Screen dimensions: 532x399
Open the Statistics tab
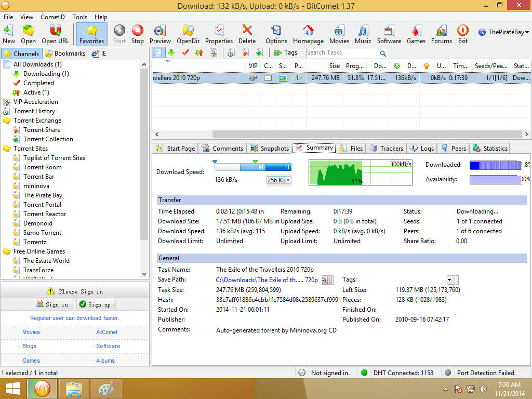tap(490, 149)
